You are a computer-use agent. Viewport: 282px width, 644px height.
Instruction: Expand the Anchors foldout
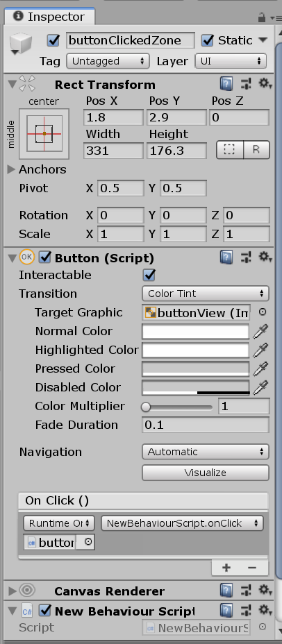pos(12,169)
